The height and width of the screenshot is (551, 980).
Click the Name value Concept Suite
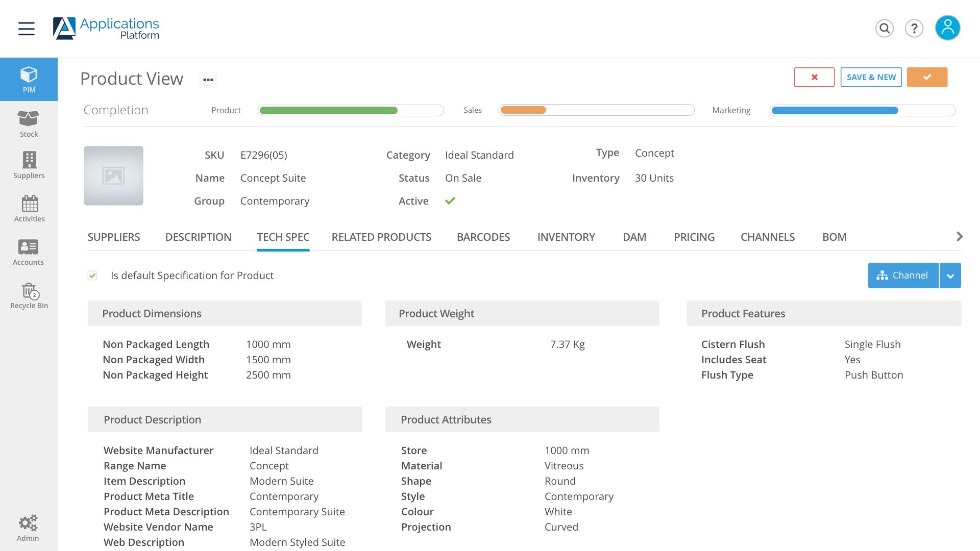click(273, 178)
